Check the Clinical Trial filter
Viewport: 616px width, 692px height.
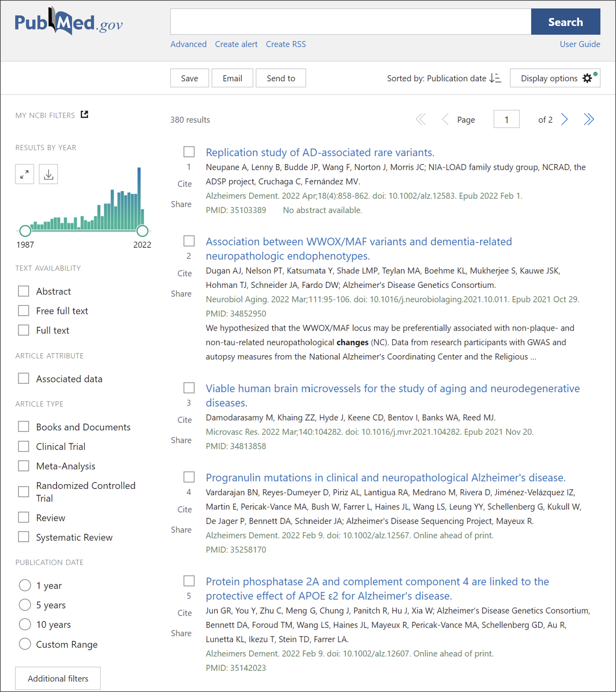(24, 446)
